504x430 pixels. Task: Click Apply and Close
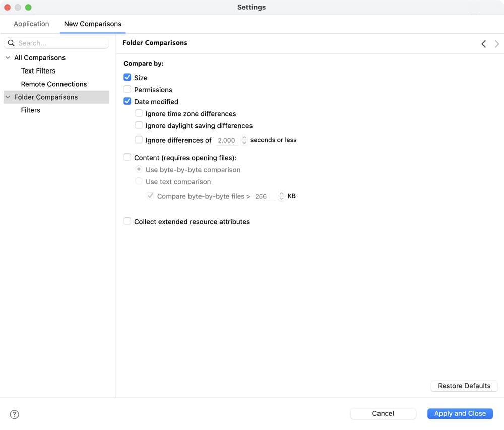(460, 413)
